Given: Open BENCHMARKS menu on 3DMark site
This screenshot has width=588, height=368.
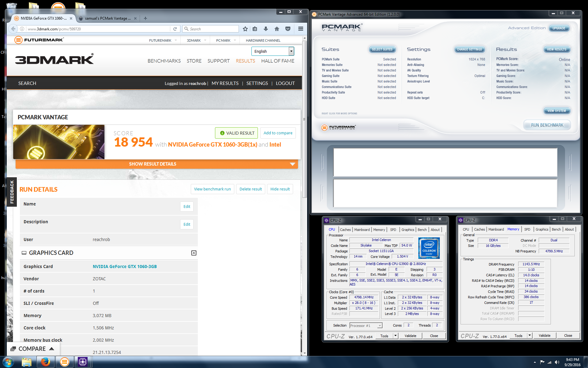Looking at the screenshot, I should coord(164,61).
